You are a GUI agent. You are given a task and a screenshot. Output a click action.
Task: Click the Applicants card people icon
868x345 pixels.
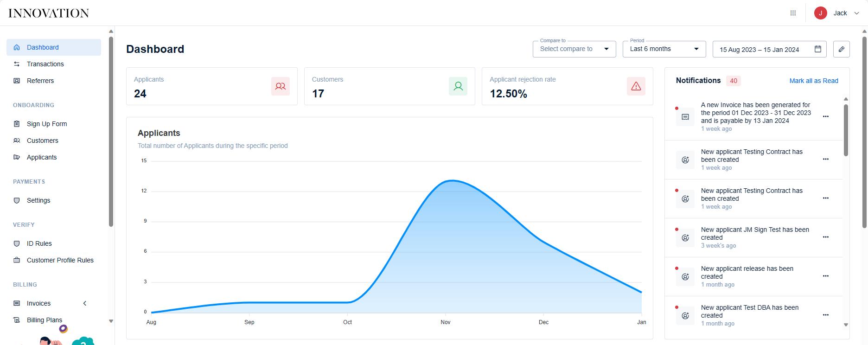[x=281, y=86]
